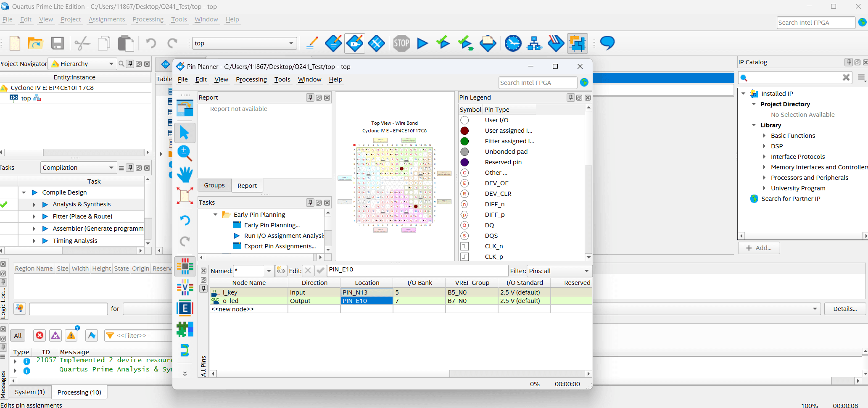Open the Timing Analyzer clock icon

point(513,43)
